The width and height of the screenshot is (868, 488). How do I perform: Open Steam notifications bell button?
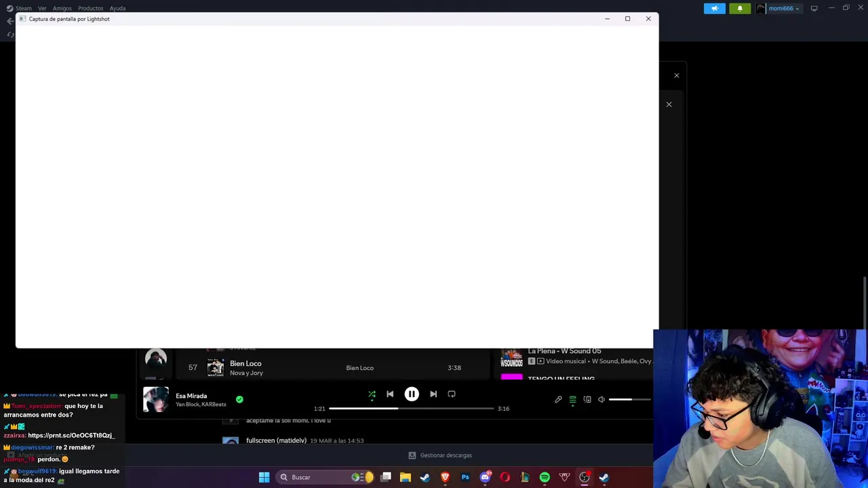pos(740,8)
